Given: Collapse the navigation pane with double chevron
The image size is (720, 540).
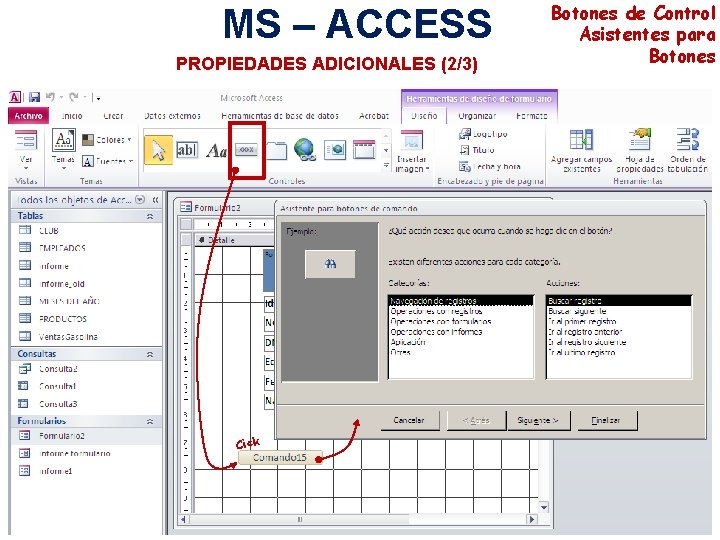Looking at the screenshot, I should (x=155, y=200).
